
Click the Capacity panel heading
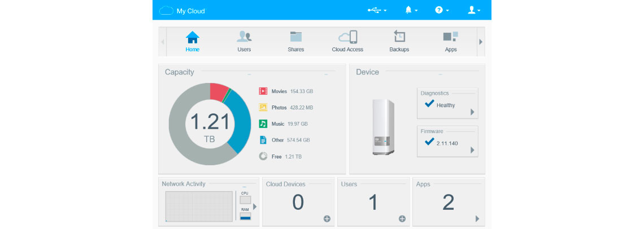179,72
